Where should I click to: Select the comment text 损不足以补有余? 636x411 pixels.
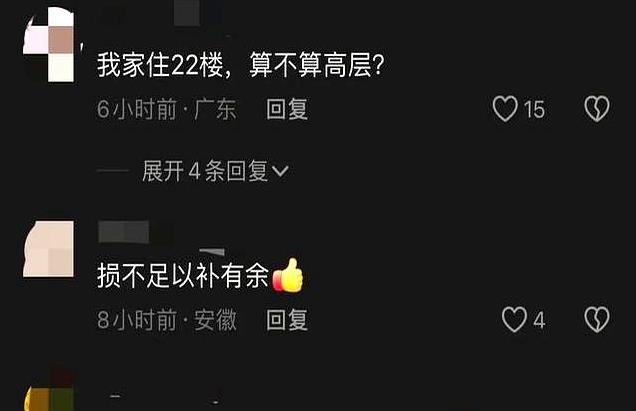[x=183, y=275]
